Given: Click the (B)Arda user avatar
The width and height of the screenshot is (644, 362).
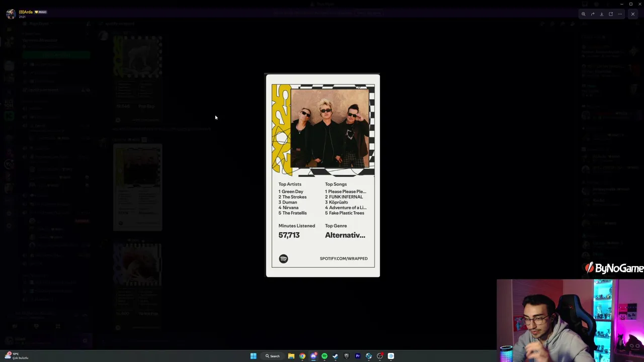Looking at the screenshot, I should click(11, 14).
